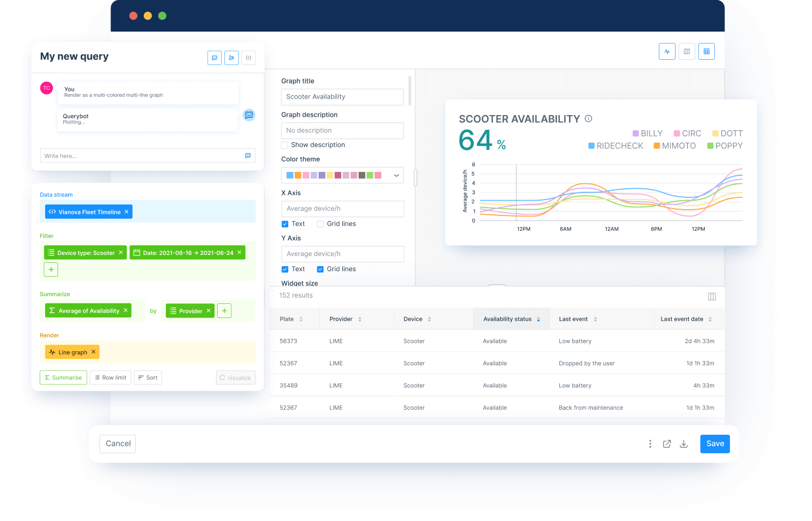Select the Row limit option

pyautogui.click(x=111, y=378)
